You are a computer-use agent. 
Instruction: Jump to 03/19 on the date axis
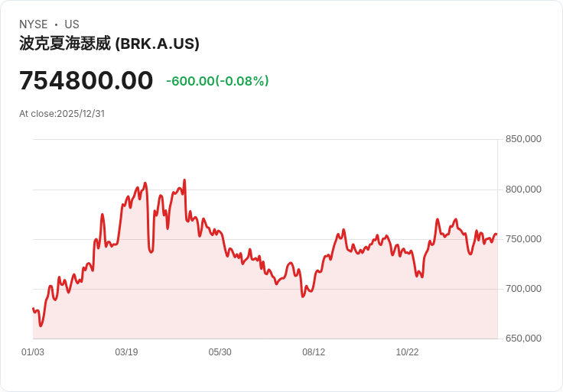tap(126, 352)
